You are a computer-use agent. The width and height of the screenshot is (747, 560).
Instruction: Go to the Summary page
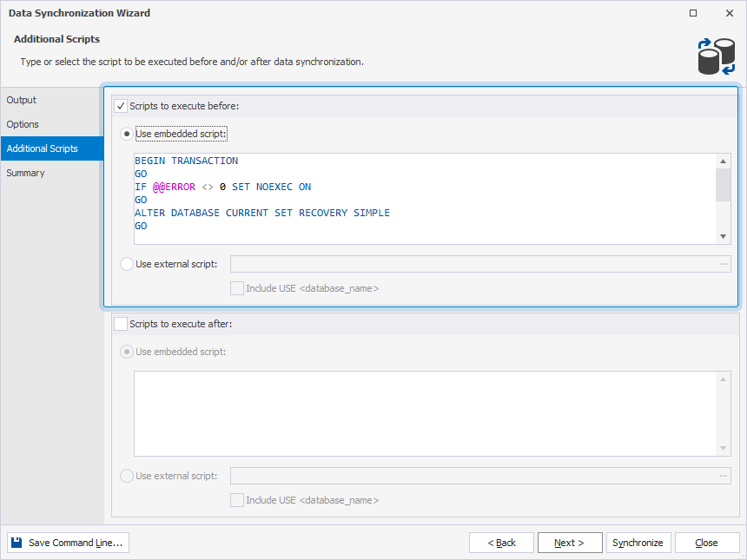click(25, 173)
